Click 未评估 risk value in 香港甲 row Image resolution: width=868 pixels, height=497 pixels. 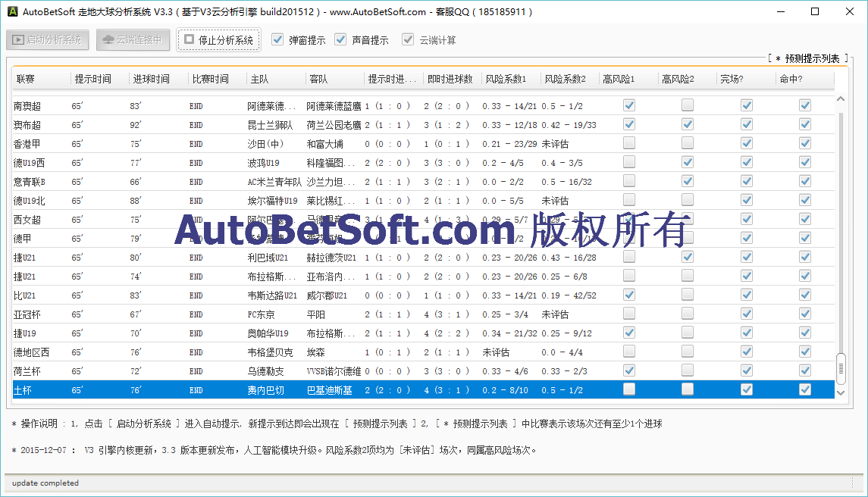click(555, 144)
